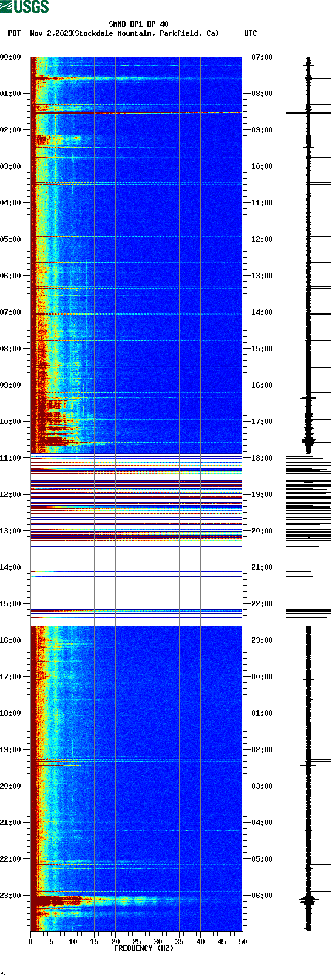The height and width of the screenshot is (980, 335).
Task: Click the 09:00 UTC time label on the right axis
Action: pos(262,130)
